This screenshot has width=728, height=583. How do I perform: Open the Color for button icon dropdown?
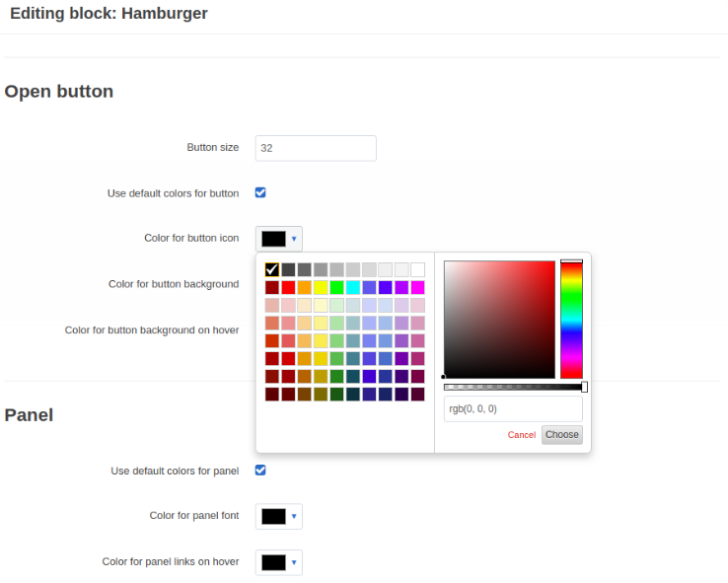[x=278, y=239]
